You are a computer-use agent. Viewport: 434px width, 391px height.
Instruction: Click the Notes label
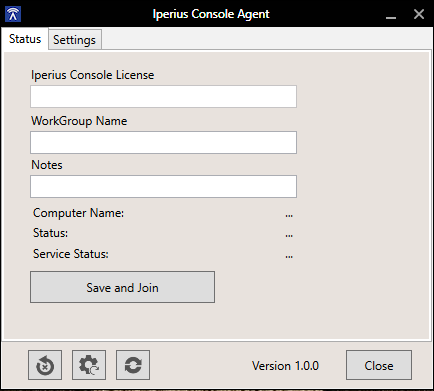(x=47, y=165)
